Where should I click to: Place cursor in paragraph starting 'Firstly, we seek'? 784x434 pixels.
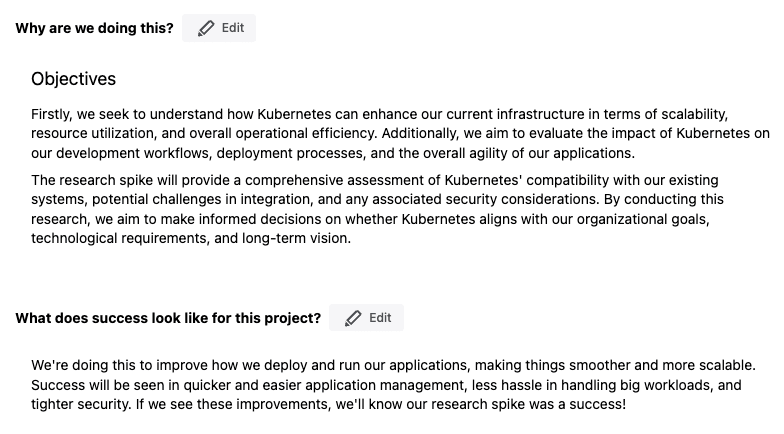click(400, 134)
